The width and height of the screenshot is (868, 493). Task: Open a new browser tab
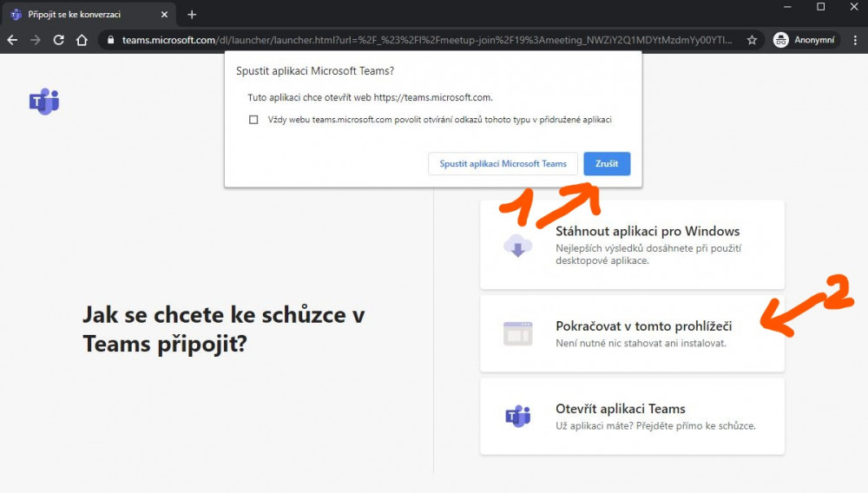(192, 15)
